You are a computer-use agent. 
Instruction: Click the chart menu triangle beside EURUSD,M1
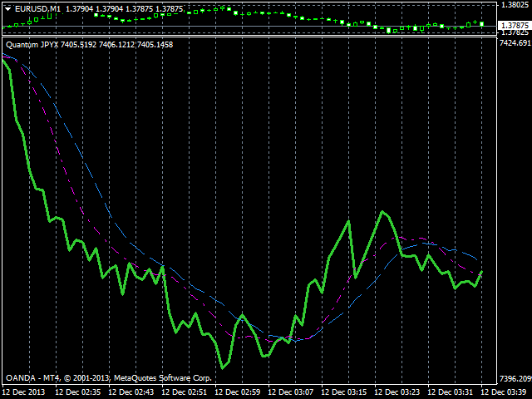click(x=8, y=8)
